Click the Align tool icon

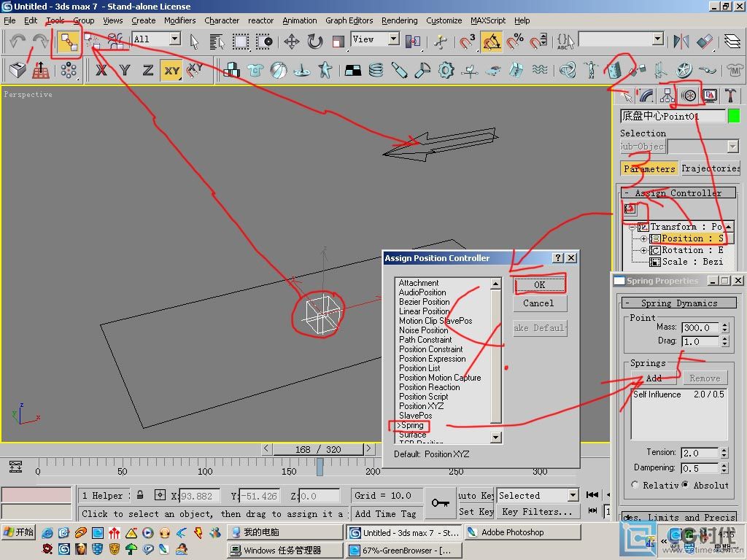[704, 42]
